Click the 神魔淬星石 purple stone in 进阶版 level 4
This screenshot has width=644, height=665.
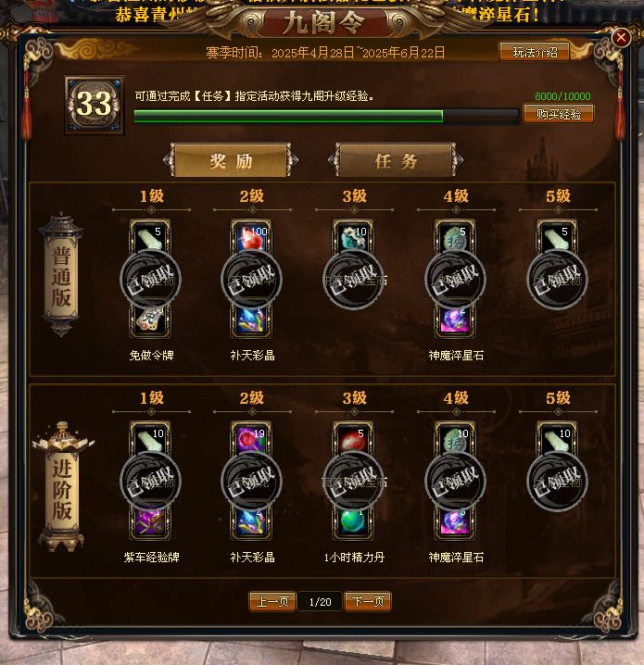pyautogui.click(x=455, y=523)
